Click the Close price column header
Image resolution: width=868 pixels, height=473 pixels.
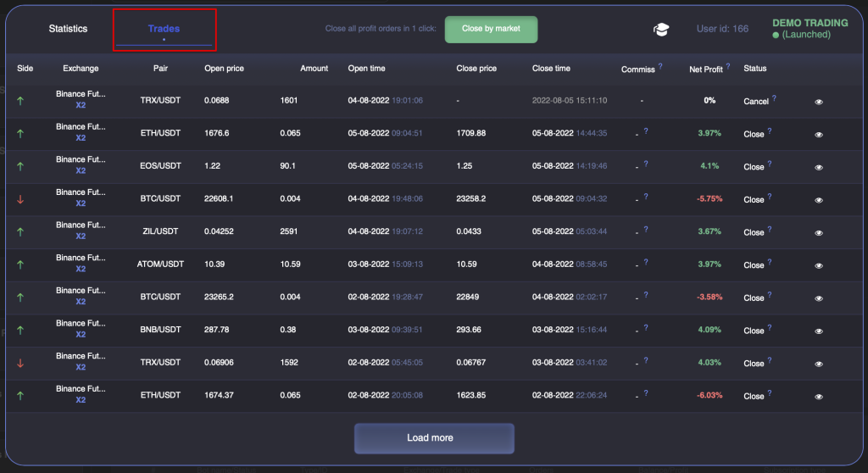click(476, 68)
